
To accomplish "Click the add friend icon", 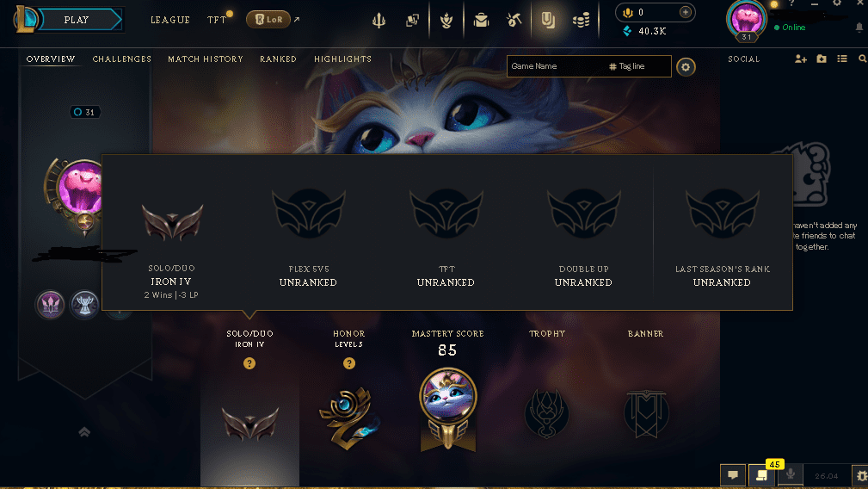I will tap(800, 59).
